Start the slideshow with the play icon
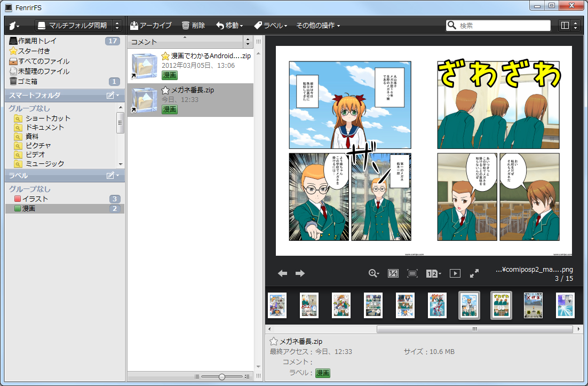 (x=454, y=273)
